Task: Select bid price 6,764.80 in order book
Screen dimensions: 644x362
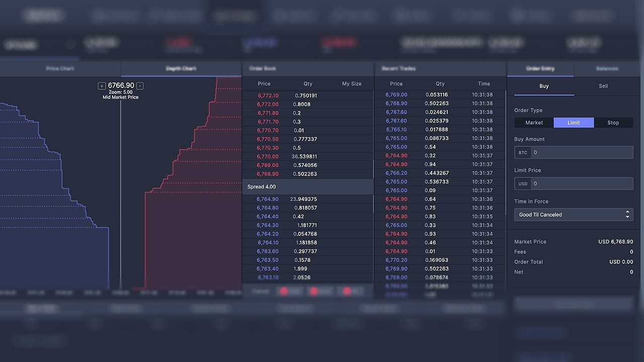Action: [x=268, y=208]
